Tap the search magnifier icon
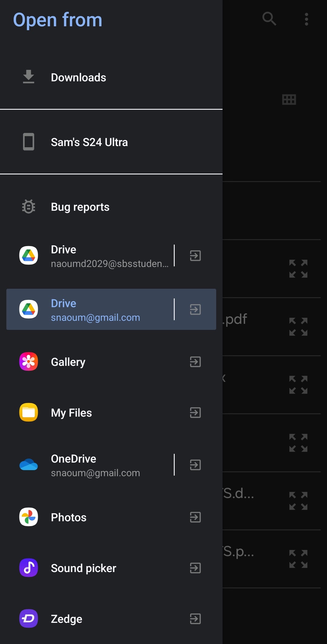This screenshot has height=644, width=327. click(269, 19)
